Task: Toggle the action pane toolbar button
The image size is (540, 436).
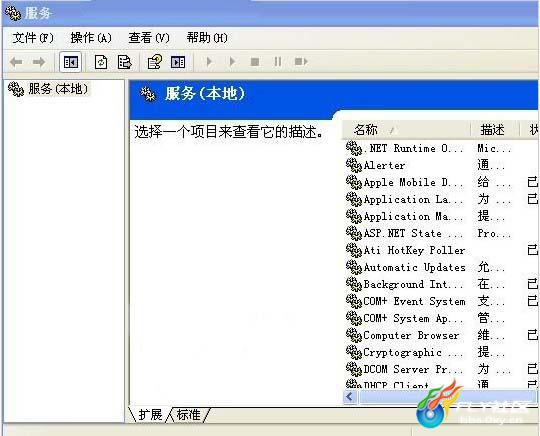Action: [x=178, y=62]
